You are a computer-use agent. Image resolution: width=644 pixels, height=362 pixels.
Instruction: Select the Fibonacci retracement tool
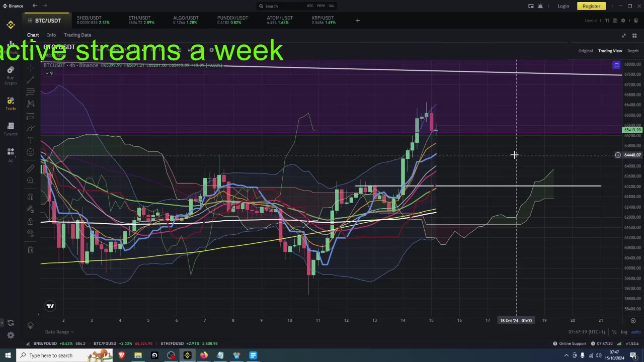pos(30,92)
